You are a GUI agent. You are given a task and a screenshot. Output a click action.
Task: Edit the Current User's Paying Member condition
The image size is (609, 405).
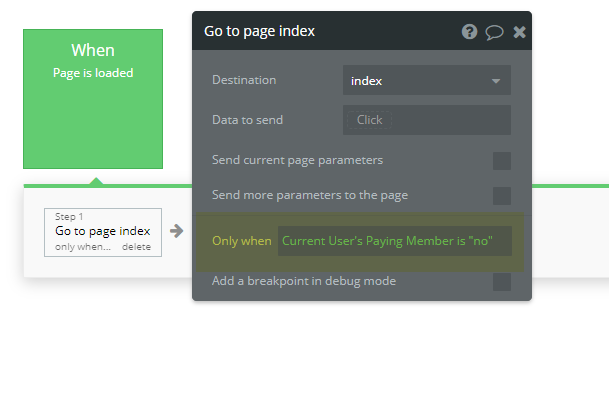395,241
